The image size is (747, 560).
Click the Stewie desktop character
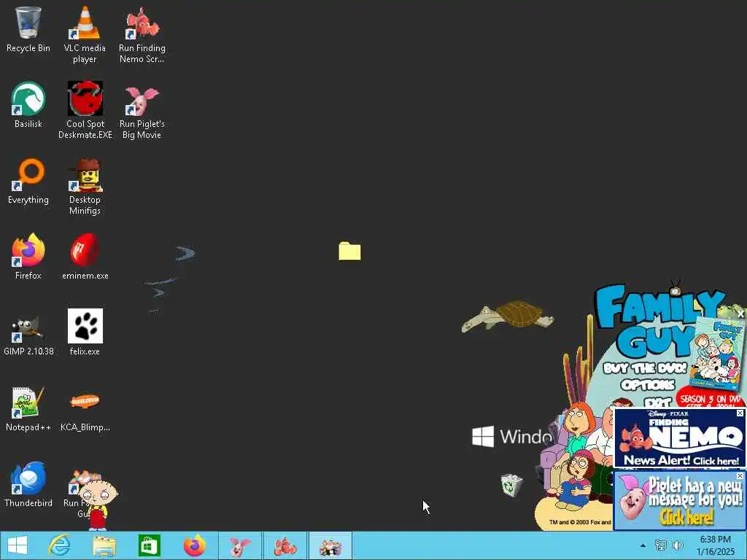coord(98,505)
